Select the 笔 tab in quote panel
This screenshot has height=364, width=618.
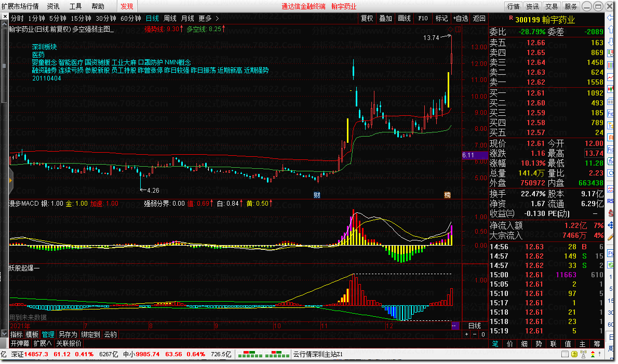click(x=495, y=344)
